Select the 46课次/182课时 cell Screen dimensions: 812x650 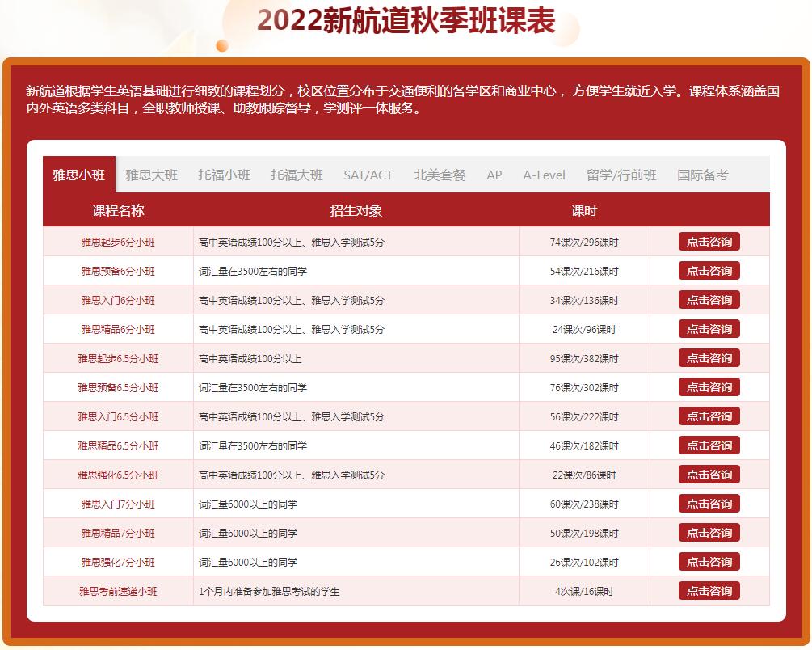584,445
